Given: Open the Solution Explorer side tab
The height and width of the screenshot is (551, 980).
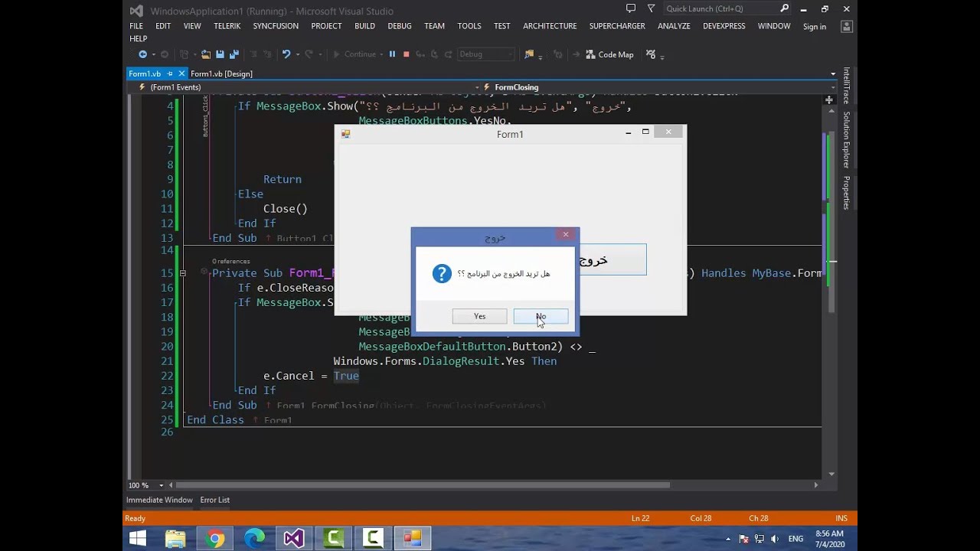Looking at the screenshot, I should tap(846, 139).
